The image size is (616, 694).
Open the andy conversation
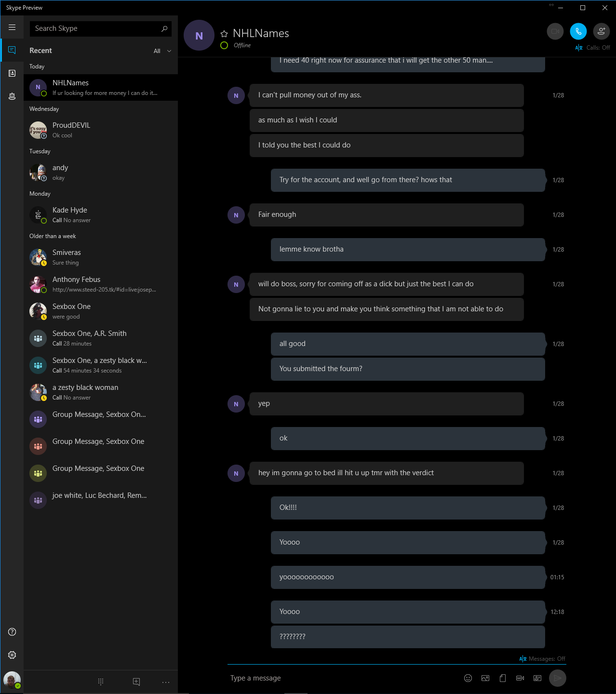click(101, 173)
